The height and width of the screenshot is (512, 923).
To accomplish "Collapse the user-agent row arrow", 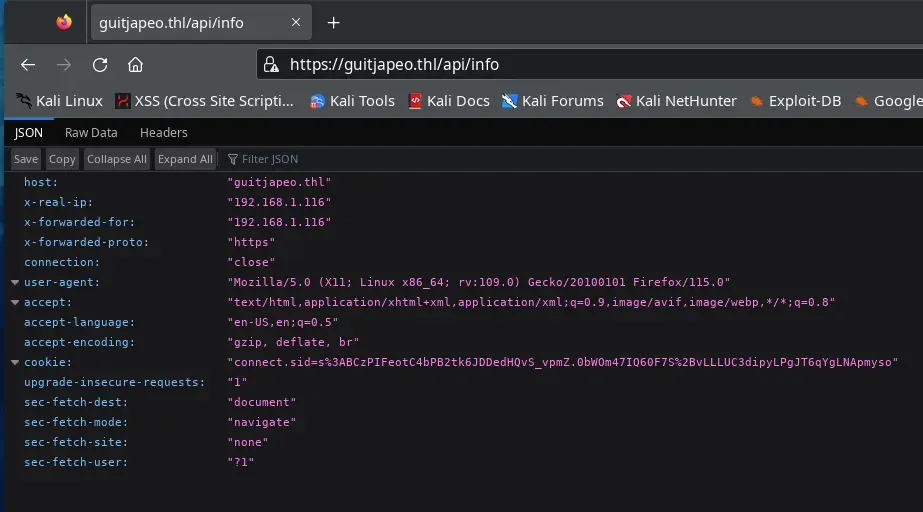I will (15, 282).
